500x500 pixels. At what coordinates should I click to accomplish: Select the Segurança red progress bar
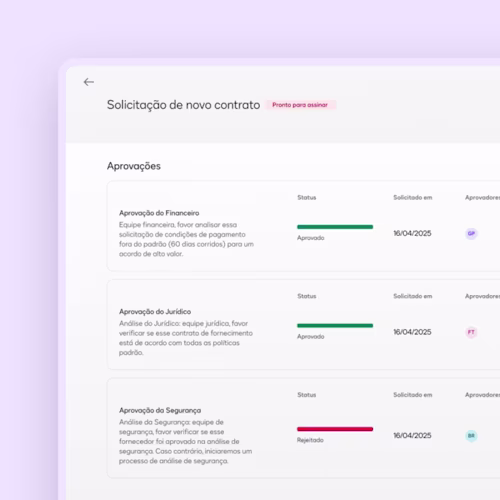[x=335, y=429]
